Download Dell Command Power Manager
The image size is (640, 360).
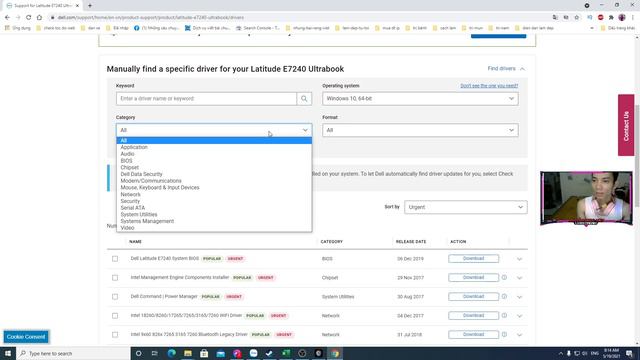pyautogui.click(x=473, y=296)
